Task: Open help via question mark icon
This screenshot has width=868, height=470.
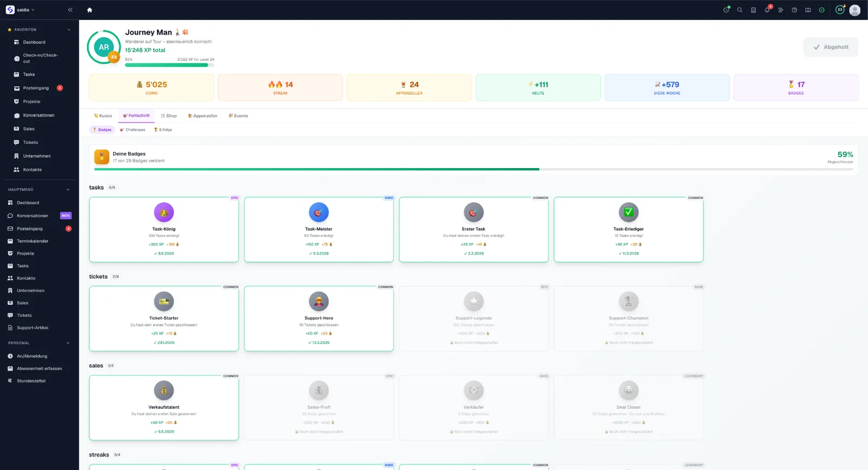Action: pos(794,10)
